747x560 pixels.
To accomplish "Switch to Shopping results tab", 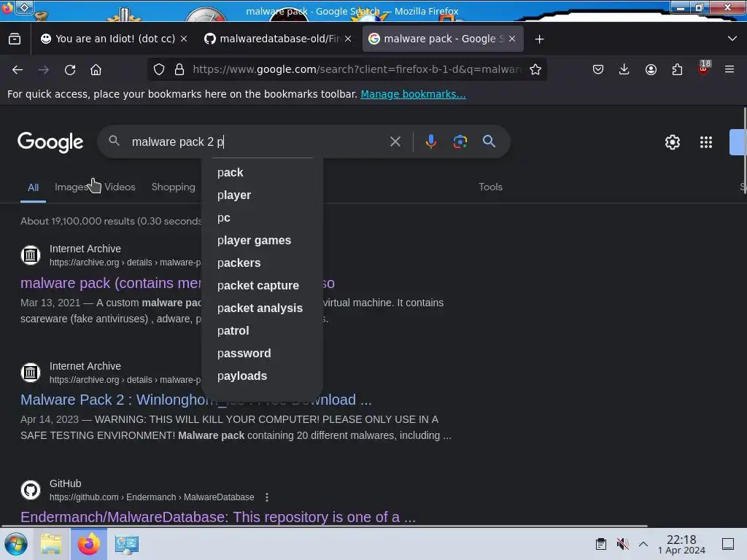I will pos(174,187).
